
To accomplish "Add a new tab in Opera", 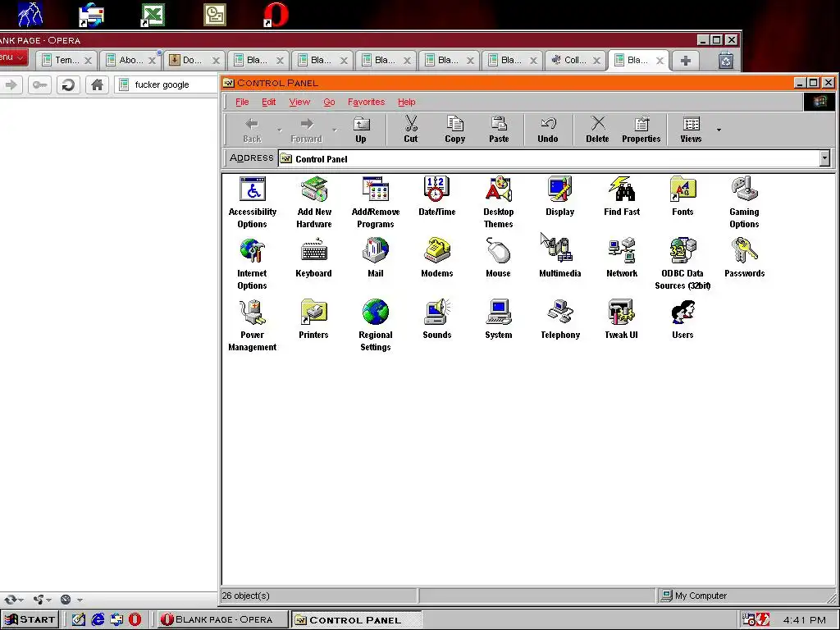I will point(686,61).
